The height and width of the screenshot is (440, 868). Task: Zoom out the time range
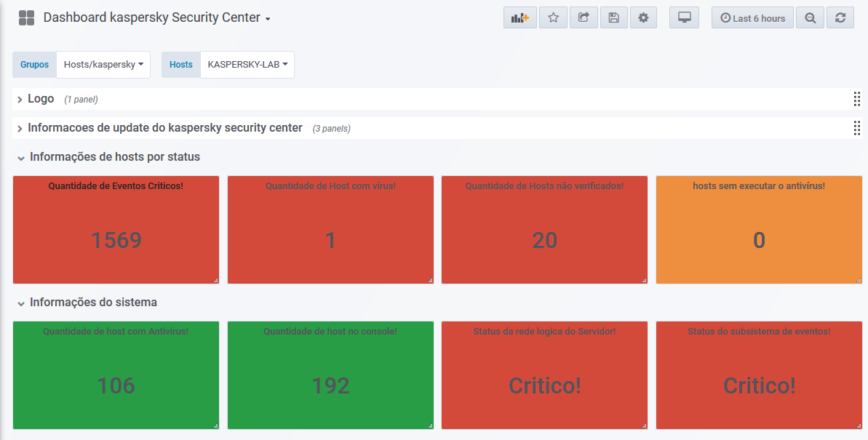pos(811,18)
